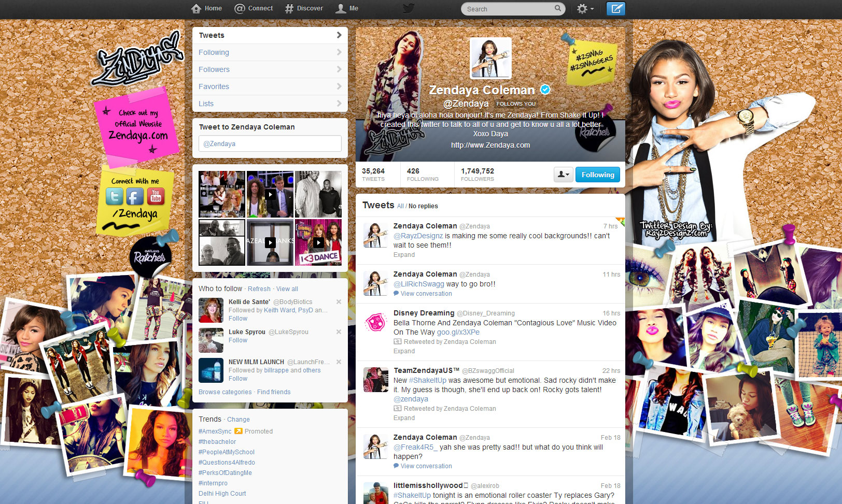The image size is (842, 504).
Task: Open the settings gear dropdown
Action: point(585,9)
